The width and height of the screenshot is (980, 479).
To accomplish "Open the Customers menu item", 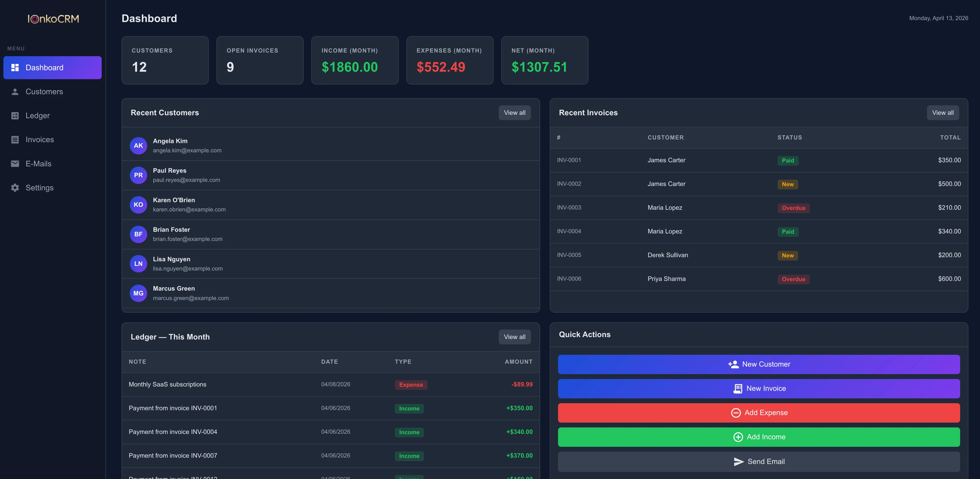I will tap(53, 92).
